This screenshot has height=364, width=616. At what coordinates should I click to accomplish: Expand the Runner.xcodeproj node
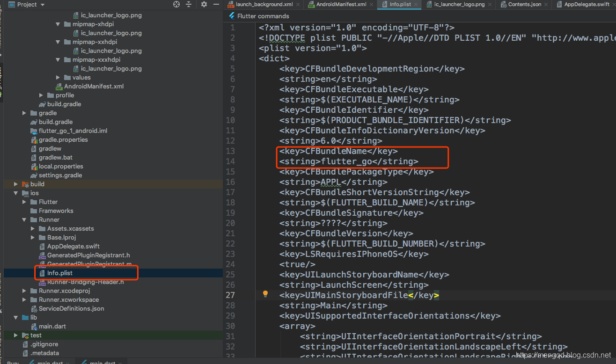click(24, 291)
